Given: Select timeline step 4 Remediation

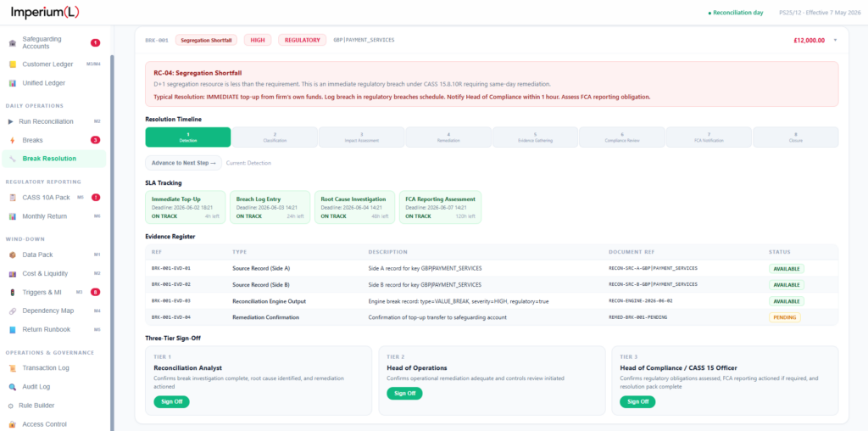Looking at the screenshot, I should 448,137.
